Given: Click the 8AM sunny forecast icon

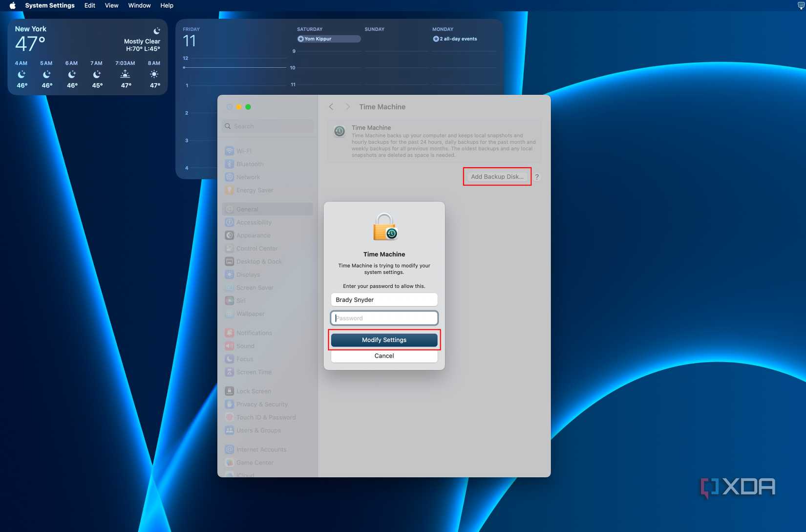Looking at the screenshot, I should pos(154,74).
